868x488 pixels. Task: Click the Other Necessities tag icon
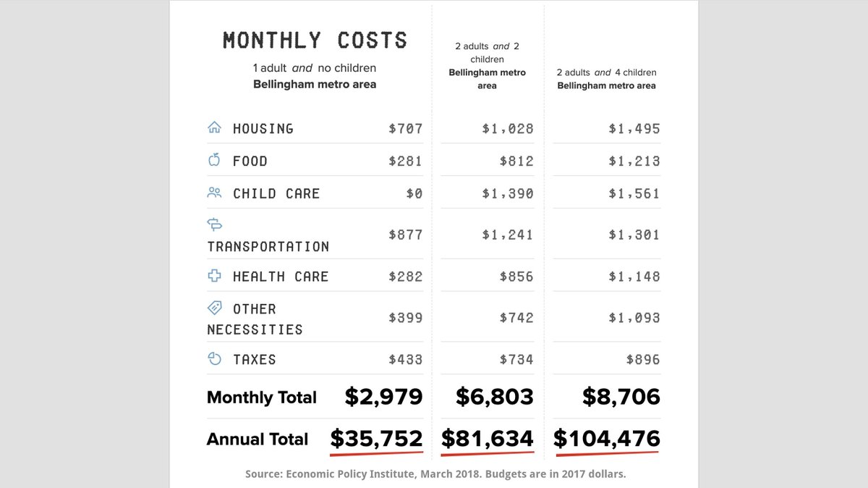pyautogui.click(x=215, y=308)
